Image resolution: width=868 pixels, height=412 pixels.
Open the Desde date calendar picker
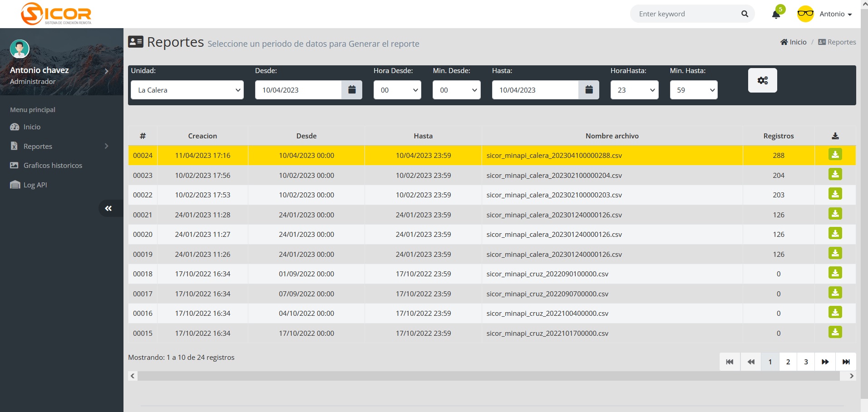352,90
